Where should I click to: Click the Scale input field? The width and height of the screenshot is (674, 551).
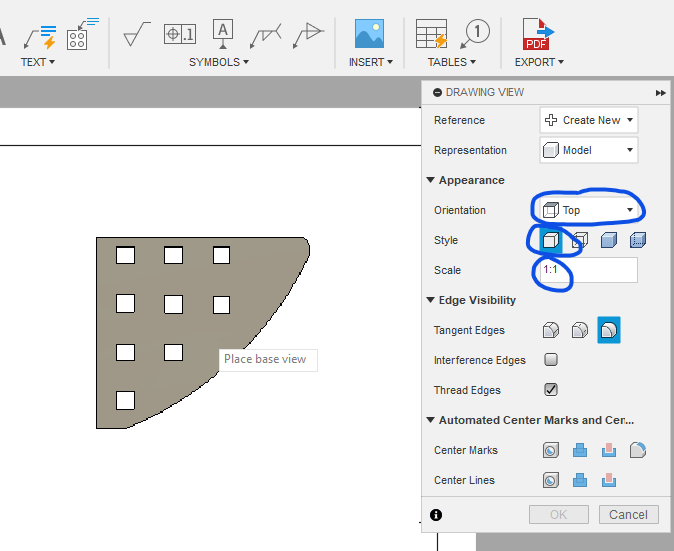pos(588,270)
